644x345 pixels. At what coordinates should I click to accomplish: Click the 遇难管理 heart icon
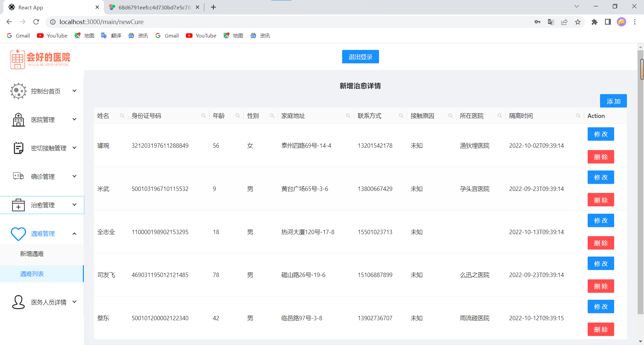pyautogui.click(x=18, y=234)
